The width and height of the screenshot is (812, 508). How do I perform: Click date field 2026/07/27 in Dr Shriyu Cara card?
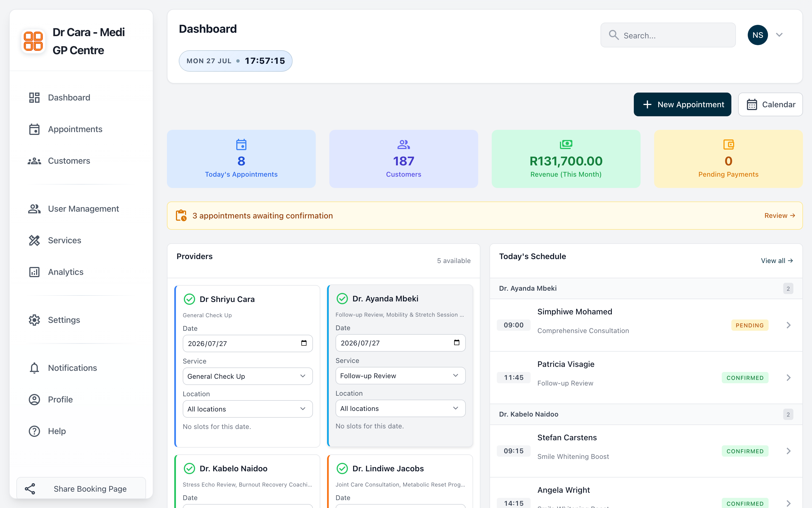point(248,343)
